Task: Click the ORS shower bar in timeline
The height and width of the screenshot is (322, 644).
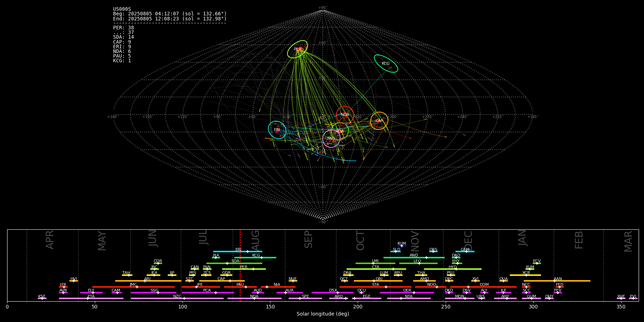Action: click(x=433, y=252)
